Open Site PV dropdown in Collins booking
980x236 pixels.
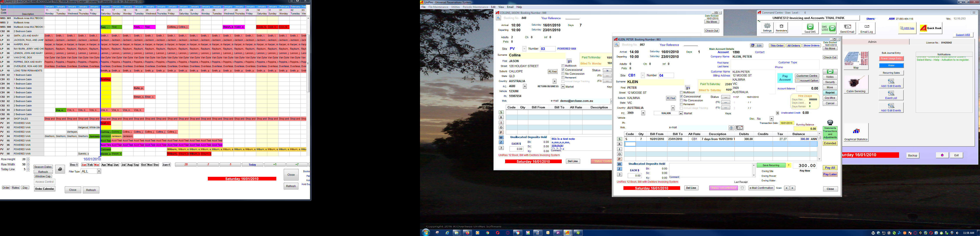click(x=524, y=49)
